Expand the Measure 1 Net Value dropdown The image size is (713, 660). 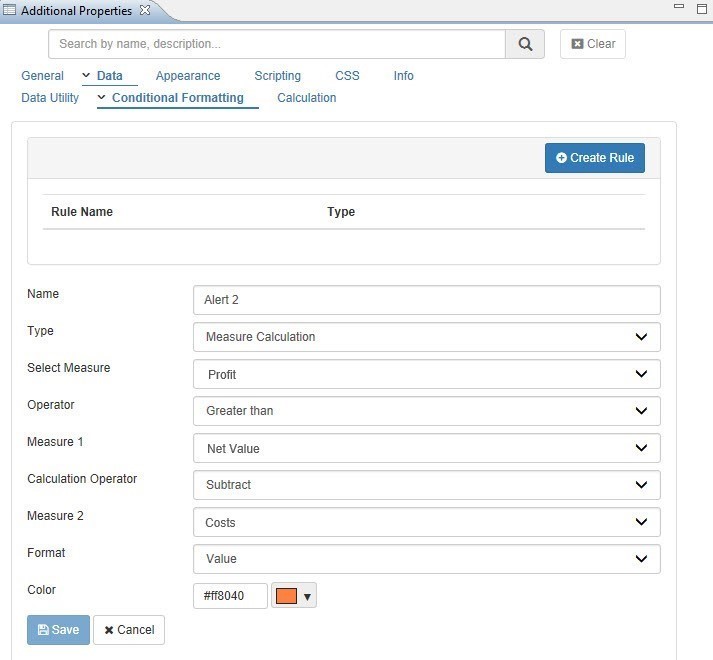(x=426, y=448)
